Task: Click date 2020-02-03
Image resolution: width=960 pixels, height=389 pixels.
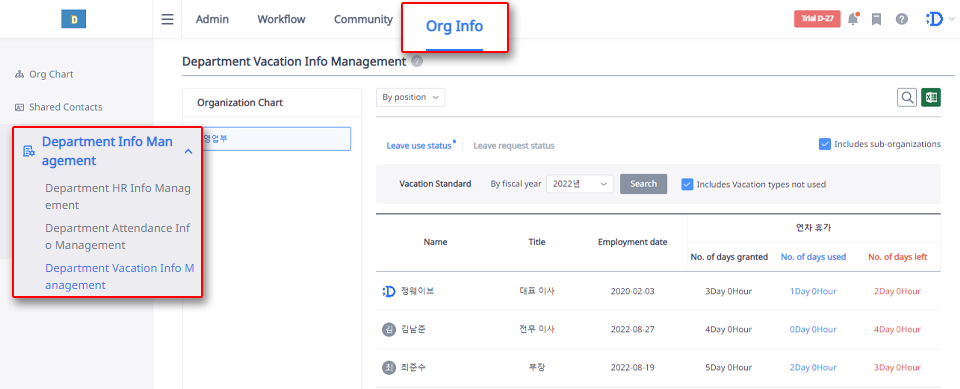Action: point(632,292)
